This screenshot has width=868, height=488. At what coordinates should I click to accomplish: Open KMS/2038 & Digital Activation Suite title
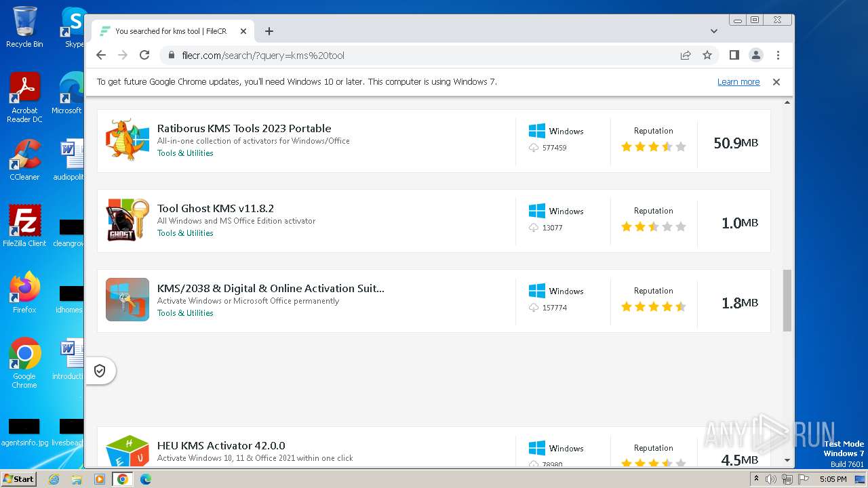point(271,289)
